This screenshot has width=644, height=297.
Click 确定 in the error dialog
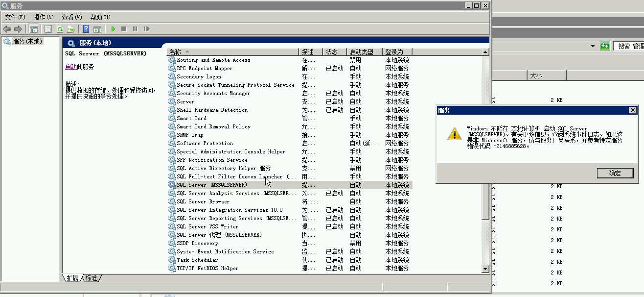pyautogui.click(x=615, y=173)
